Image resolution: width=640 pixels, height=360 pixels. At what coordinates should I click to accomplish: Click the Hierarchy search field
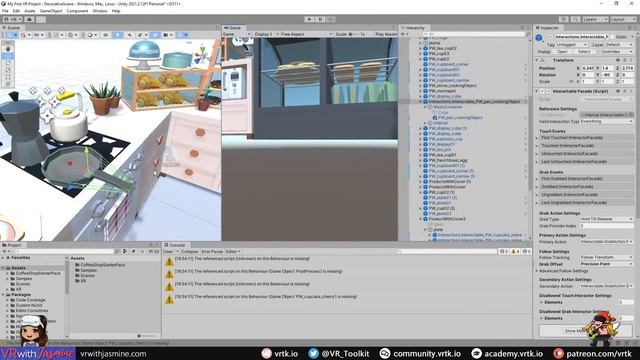tap(473, 34)
